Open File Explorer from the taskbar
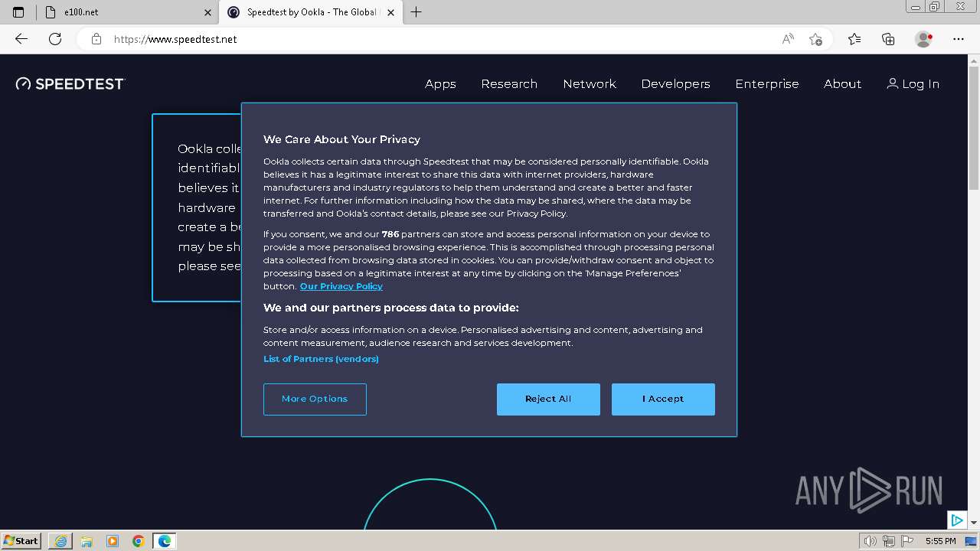This screenshot has width=980, height=551. 87,541
